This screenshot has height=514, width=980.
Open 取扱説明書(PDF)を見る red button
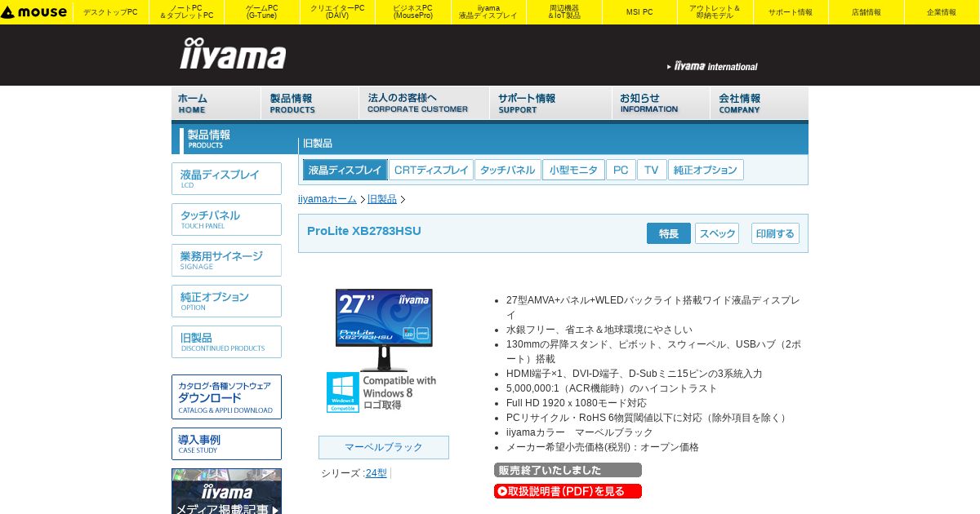click(x=568, y=491)
